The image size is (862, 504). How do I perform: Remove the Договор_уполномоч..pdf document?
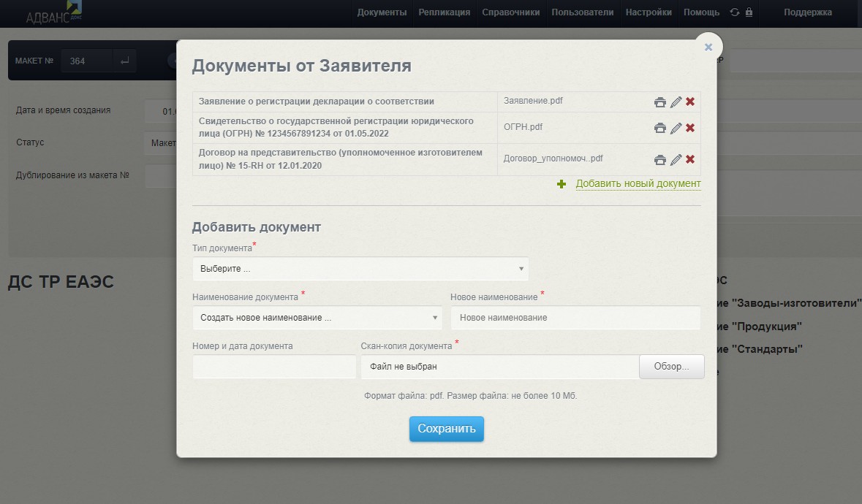(689, 160)
